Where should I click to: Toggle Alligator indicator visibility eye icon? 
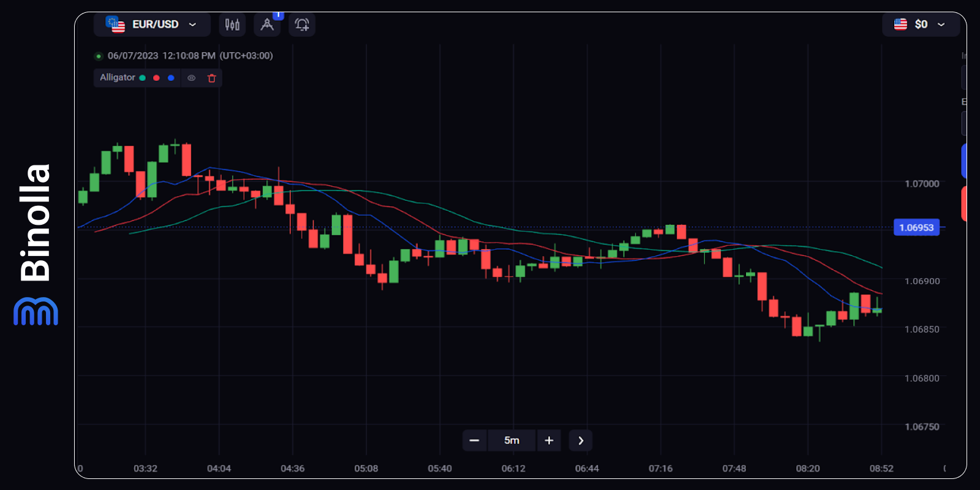coord(192,78)
